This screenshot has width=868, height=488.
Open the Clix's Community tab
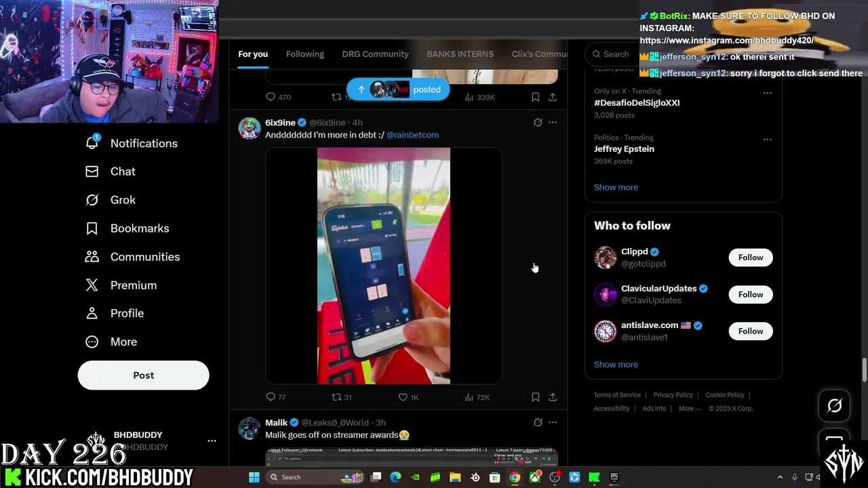click(539, 54)
